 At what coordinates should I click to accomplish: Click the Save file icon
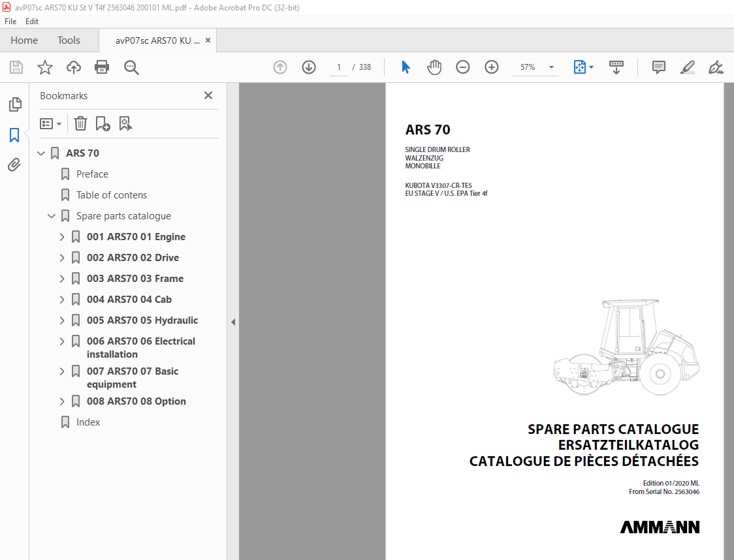coord(16,67)
